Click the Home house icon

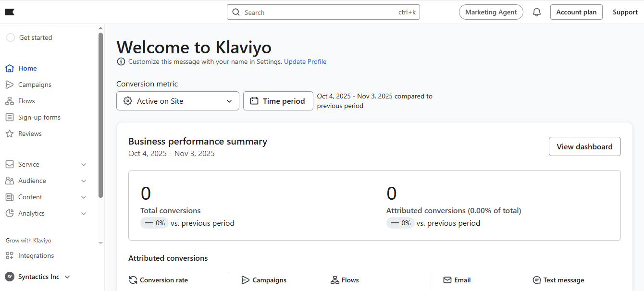(10, 68)
